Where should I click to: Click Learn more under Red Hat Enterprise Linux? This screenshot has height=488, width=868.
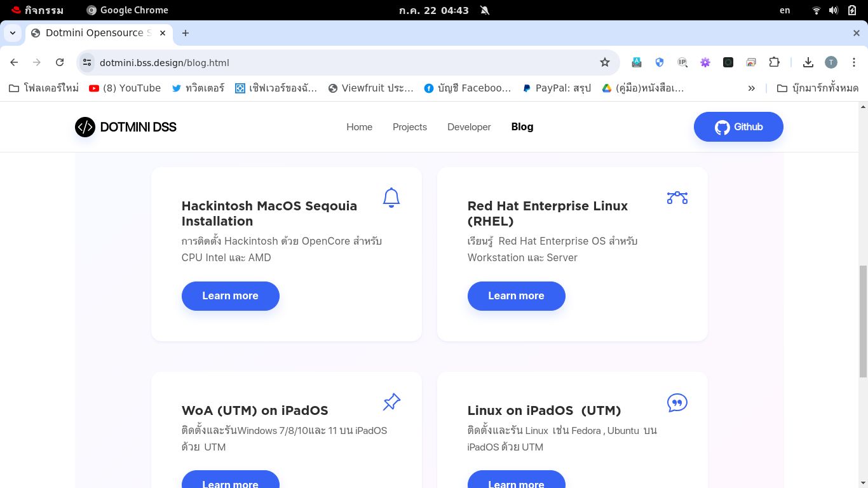(x=516, y=296)
